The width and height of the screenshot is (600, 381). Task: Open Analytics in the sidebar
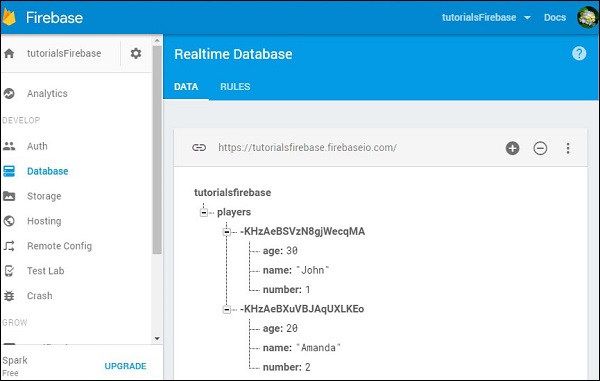click(x=47, y=93)
